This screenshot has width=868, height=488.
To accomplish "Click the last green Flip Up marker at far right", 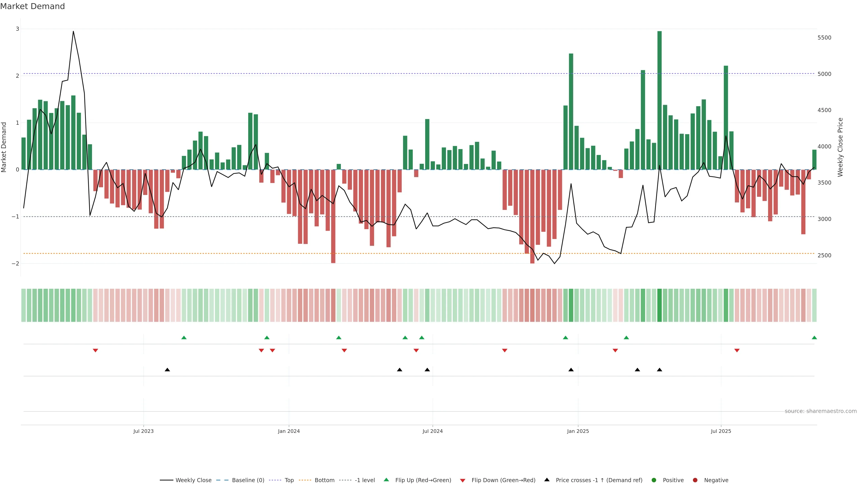I will (x=814, y=338).
